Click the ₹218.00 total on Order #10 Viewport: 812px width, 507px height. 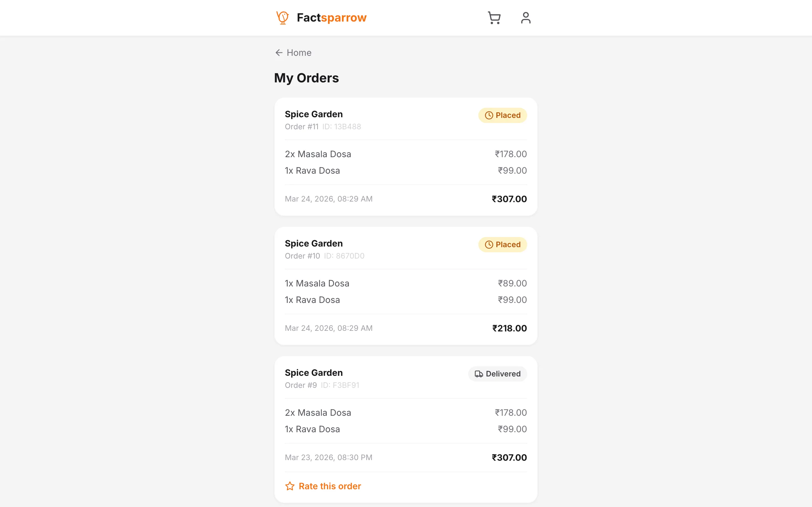(x=509, y=328)
